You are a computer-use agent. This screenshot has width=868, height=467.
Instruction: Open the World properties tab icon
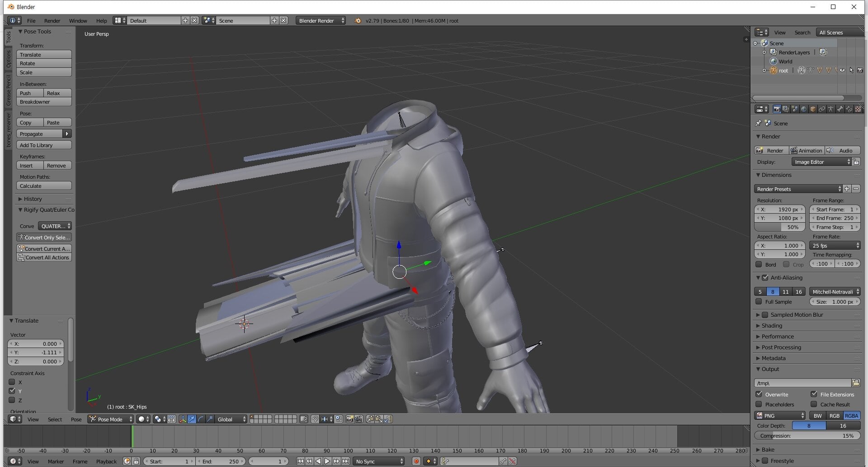coord(804,109)
